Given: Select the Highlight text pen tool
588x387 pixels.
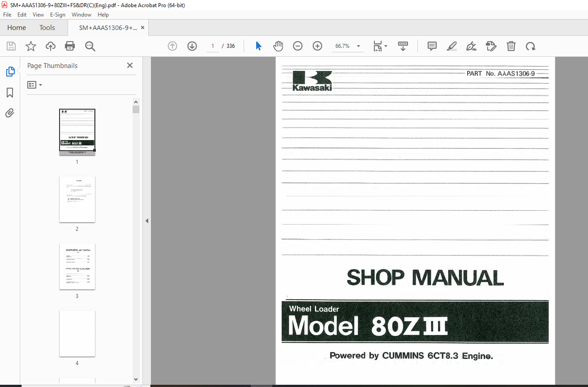Looking at the screenshot, I should pyautogui.click(x=452, y=46).
